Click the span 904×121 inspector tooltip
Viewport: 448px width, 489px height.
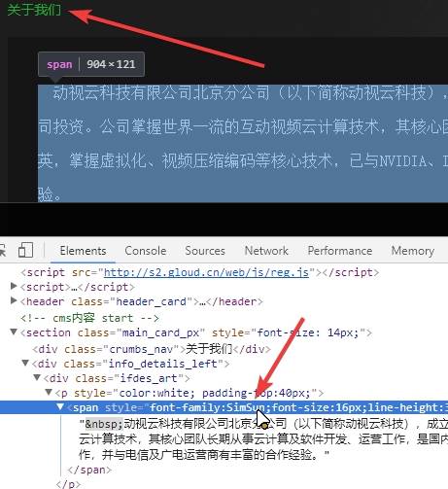[x=91, y=64]
